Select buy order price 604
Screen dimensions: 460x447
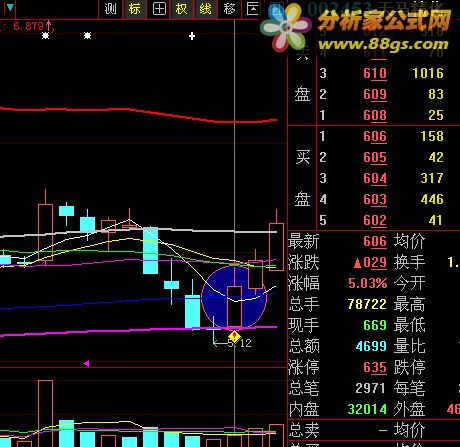[375, 178]
